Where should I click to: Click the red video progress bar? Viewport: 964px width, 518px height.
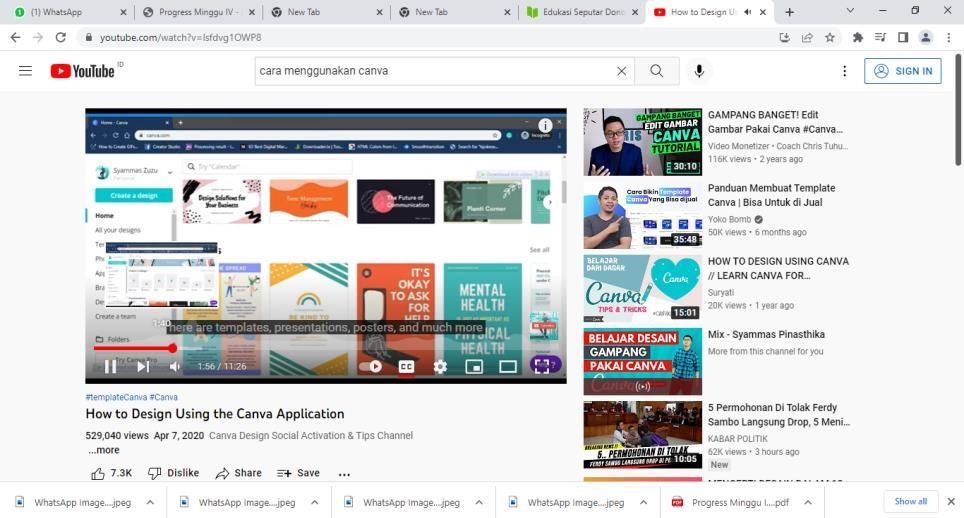tap(133, 348)
